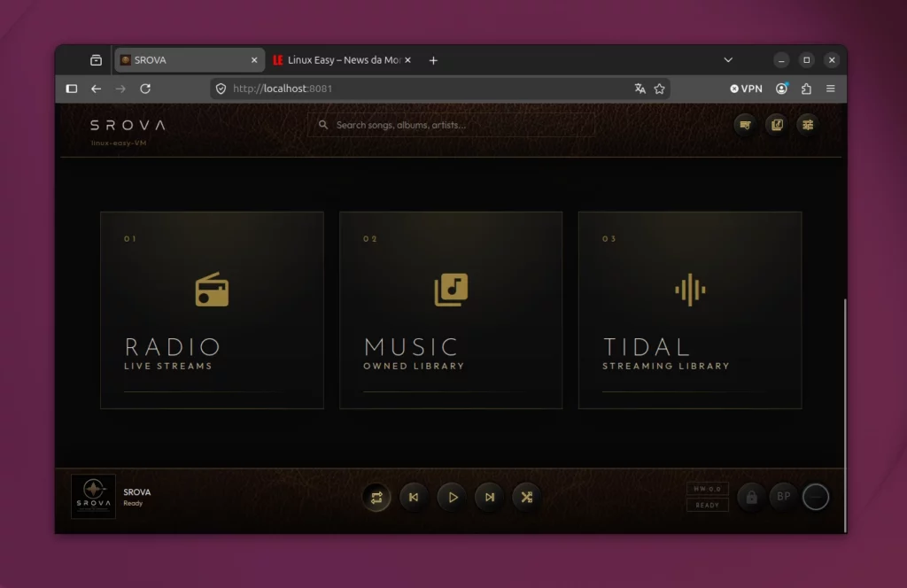This screenshot has height=588, width=907.
Task: Click the READY status box
Action: [708, 506]
